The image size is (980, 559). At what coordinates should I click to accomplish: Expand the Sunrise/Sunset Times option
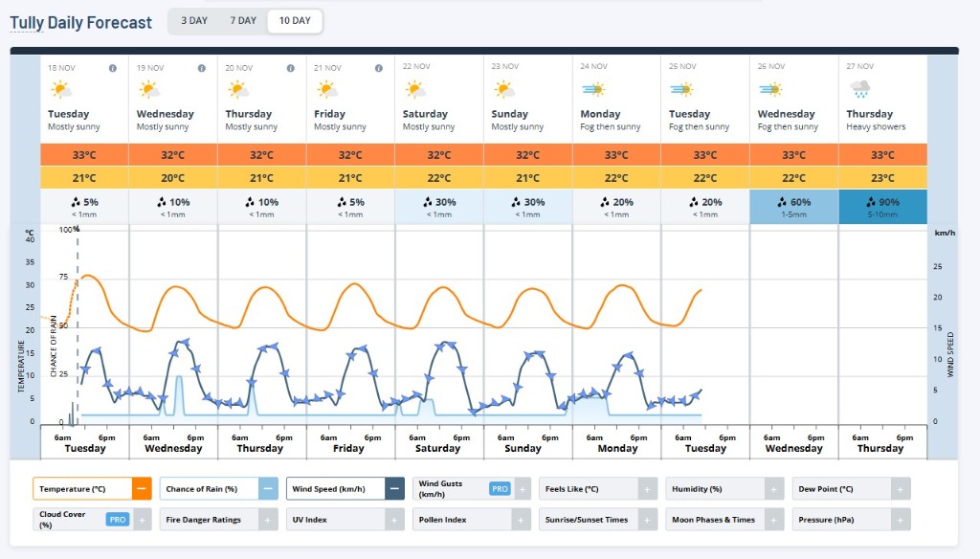pyautogui.click(x=647, y=520)
